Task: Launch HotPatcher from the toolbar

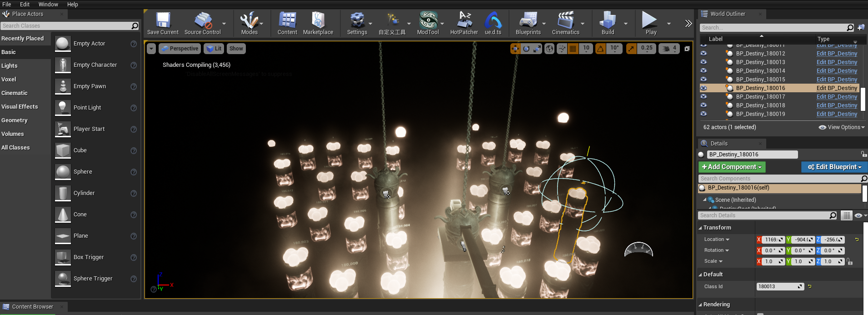Action: (464, 24)
